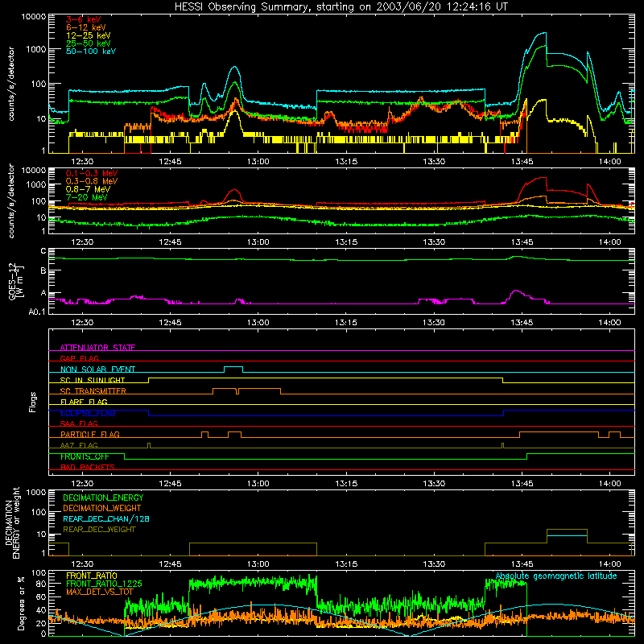Screen dimensions: 644x644
Task: Click the PARTICLE_FLAG label
Action: click(90, 434)
